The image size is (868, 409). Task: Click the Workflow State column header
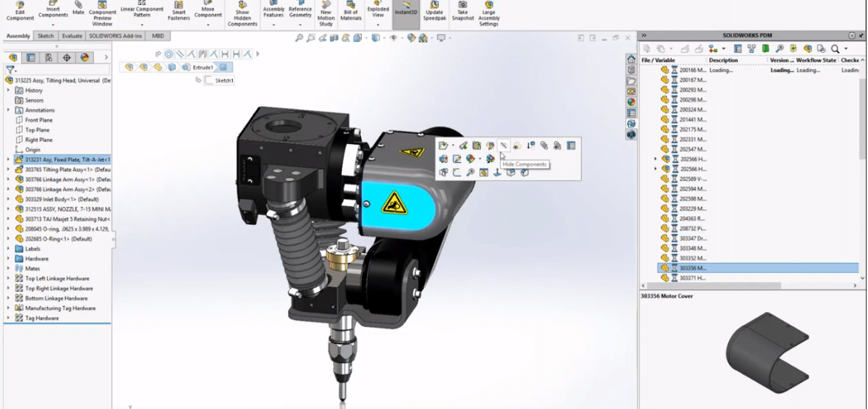point(816,60)
